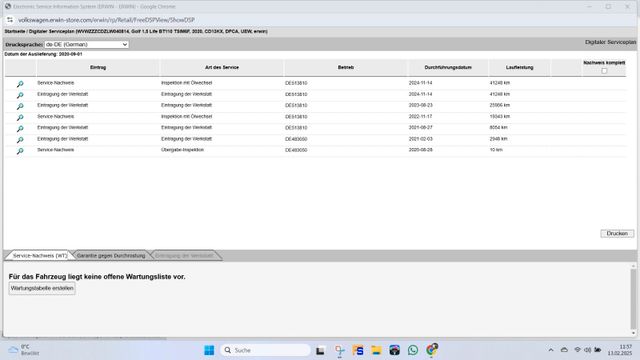View details of 2021-02-03 DE483050 entry
The width and height of the screenshot is (640, 360).
pyautogui.click(x=20, y=140)
